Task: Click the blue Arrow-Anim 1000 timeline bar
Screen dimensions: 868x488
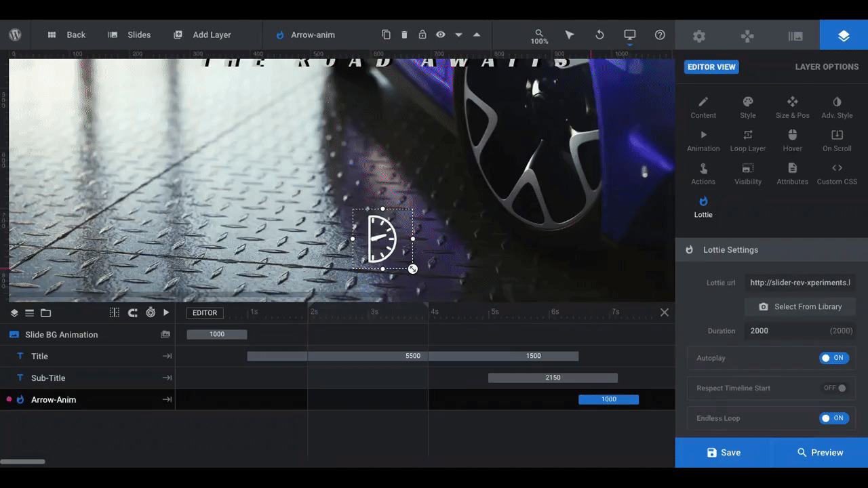Action: point(608,399)
